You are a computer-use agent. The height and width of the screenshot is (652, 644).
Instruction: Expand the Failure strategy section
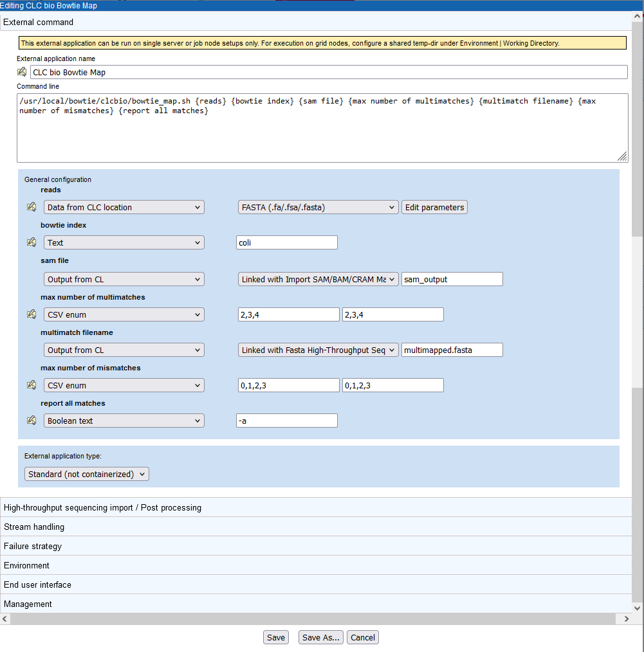[32, 545]
